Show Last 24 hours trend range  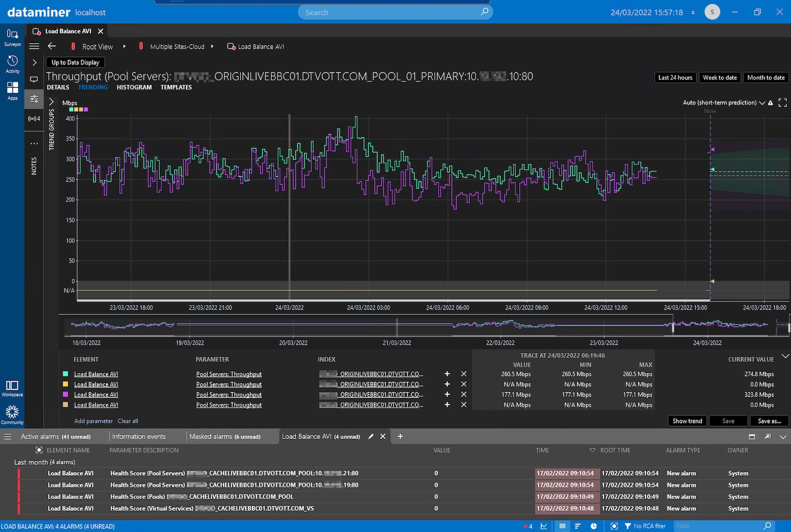coord(675,78)
